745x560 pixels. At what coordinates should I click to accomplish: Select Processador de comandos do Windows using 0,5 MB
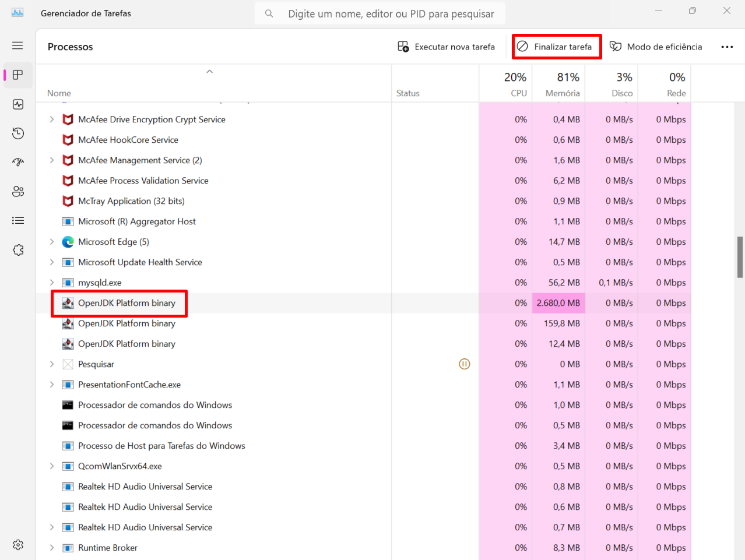pos(364,425)
